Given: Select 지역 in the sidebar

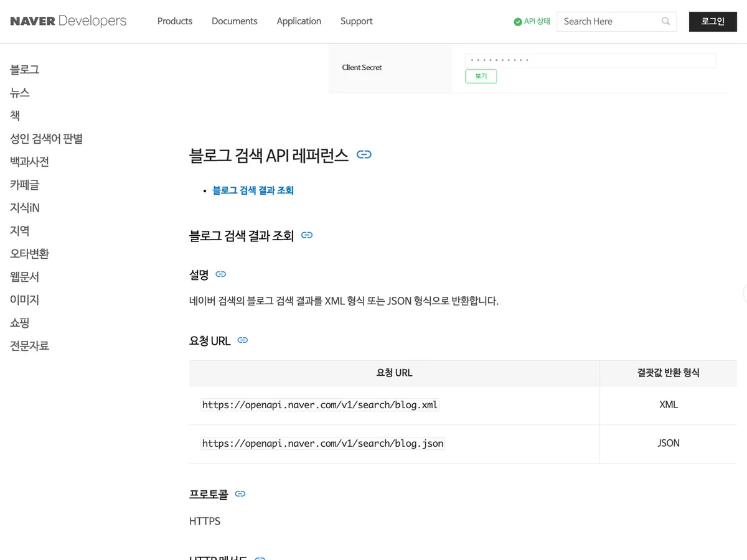Looking at the screenshot, I should click(x=20, y=231).
